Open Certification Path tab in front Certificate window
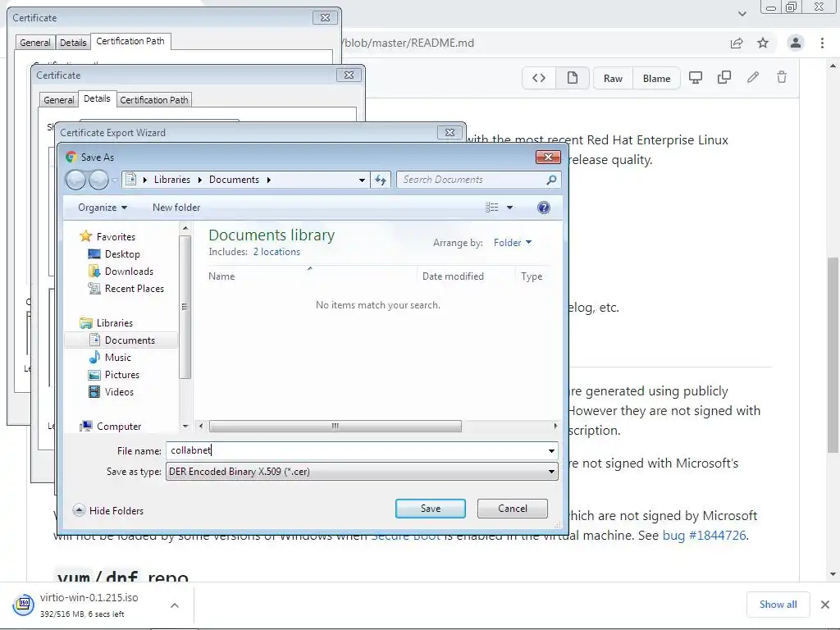Viewport: 840px width, 630px height. point(153,99)
